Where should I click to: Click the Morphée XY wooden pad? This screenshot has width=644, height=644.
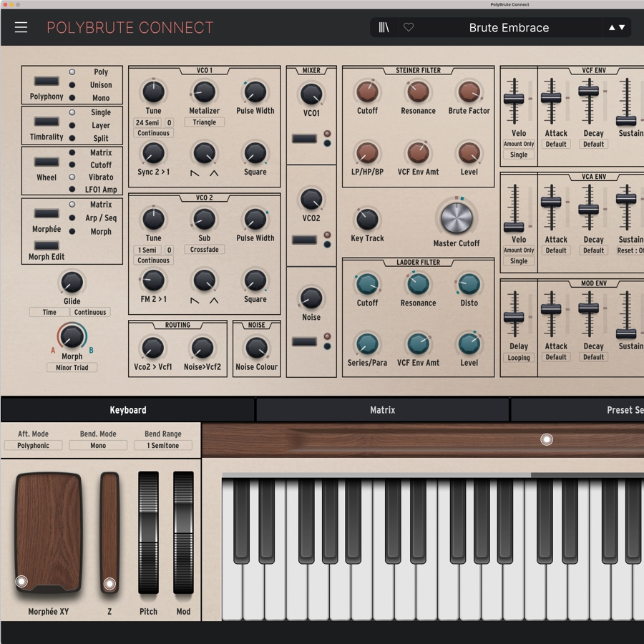click(x=49, y=533)
